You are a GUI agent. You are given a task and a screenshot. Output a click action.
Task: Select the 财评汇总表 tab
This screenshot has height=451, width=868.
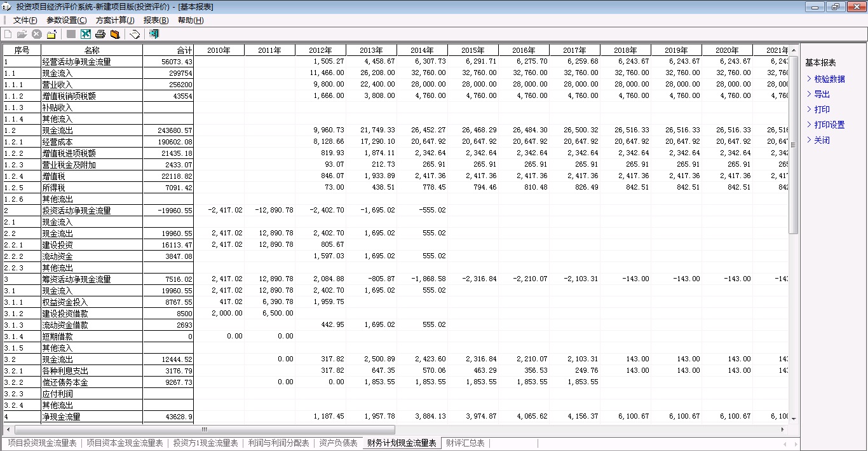465,443
